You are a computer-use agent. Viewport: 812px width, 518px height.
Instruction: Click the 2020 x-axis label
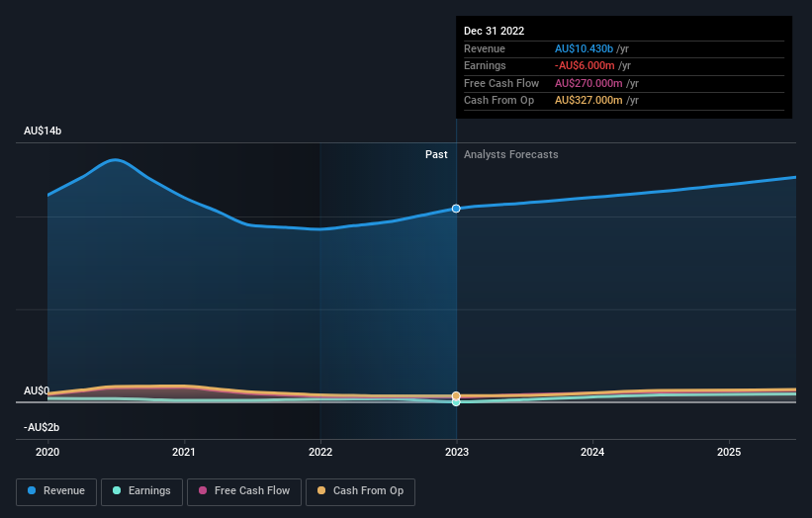(47, 452)
